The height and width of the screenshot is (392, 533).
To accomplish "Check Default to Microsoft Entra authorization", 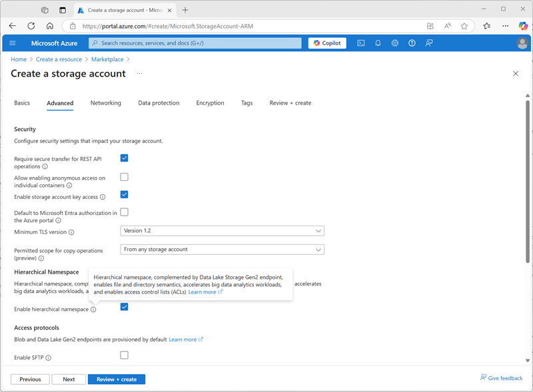I will click(124, 212).
